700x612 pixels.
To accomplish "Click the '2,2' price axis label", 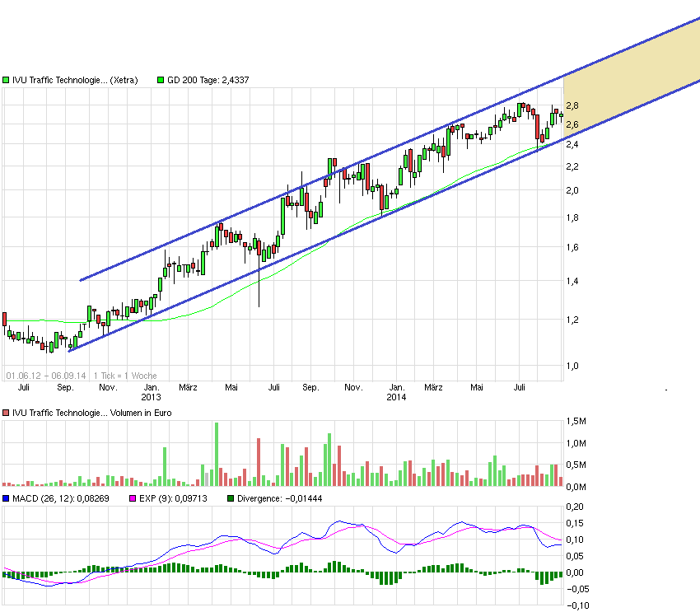I will (572, 166).
